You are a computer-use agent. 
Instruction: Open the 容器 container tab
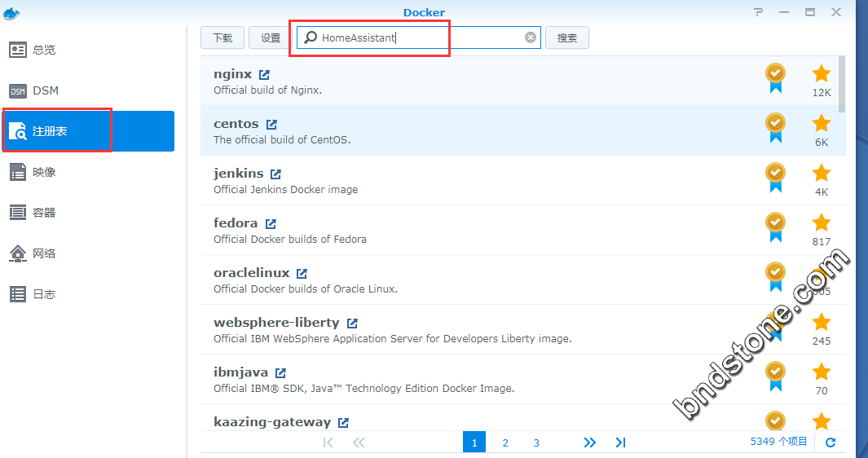(x=89, y=213)
